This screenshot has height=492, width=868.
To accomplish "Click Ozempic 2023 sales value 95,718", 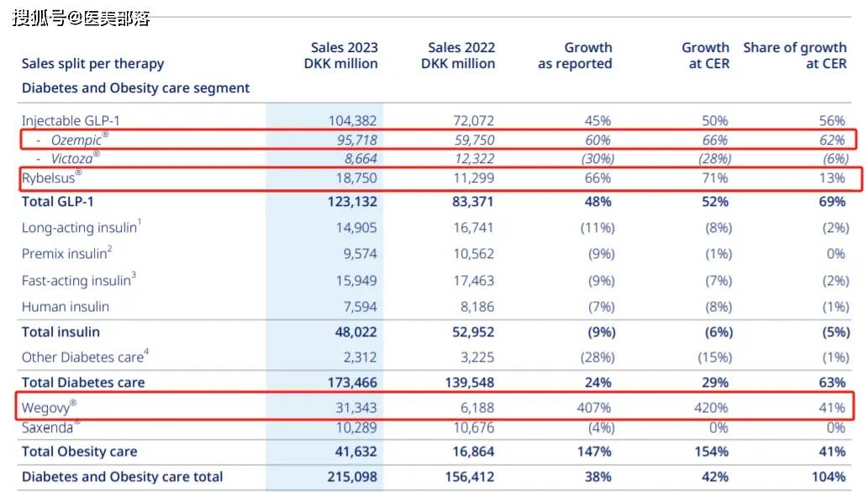I will pos(356,140).
